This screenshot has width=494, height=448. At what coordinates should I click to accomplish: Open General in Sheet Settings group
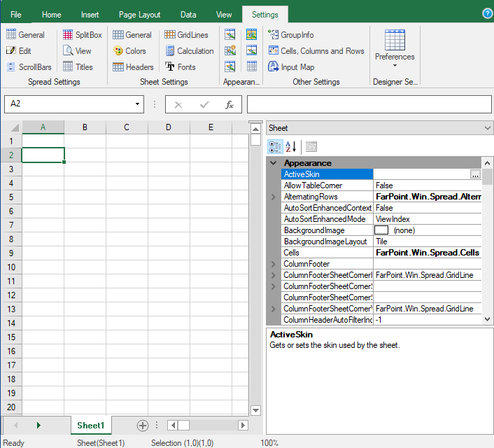click(132, 35)
